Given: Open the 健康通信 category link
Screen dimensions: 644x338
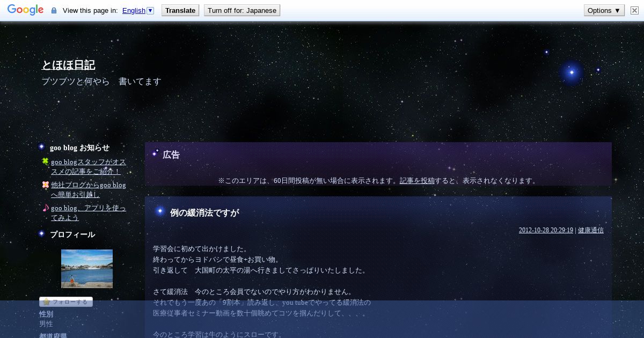Looking at the screenshot, I should click(591, 230).
